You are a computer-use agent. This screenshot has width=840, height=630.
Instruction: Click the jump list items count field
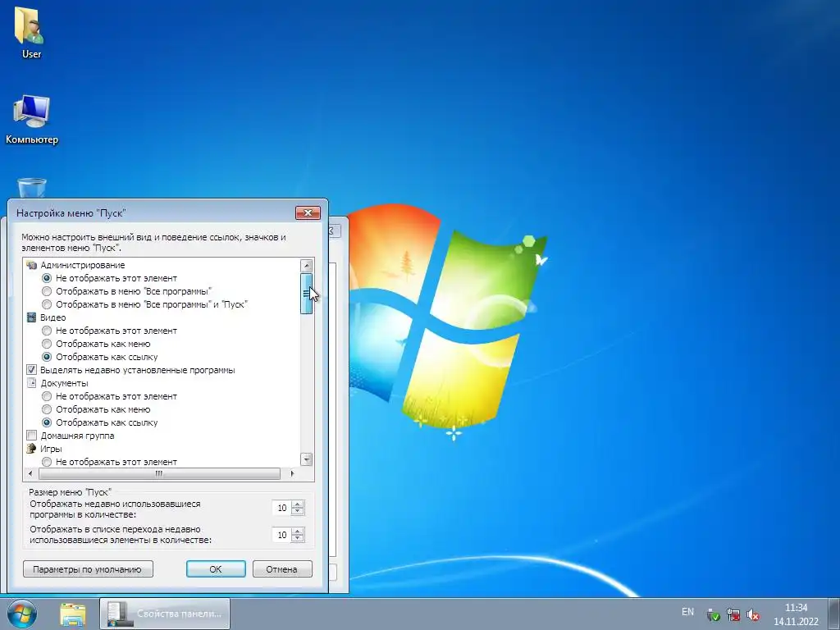[x=282, y=535]
